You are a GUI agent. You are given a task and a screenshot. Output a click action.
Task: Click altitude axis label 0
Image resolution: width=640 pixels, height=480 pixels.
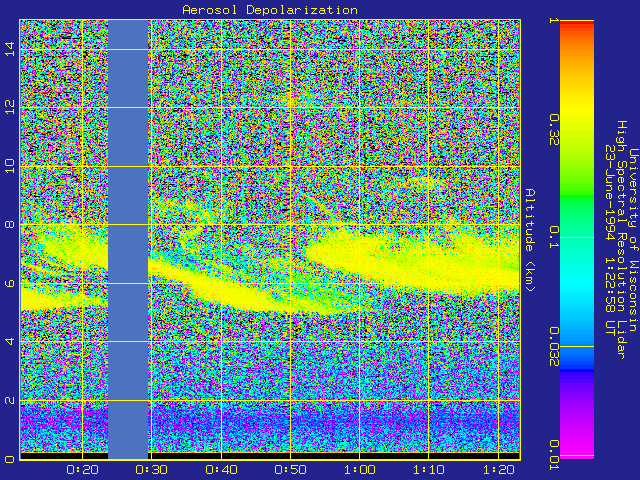(10, 459)
